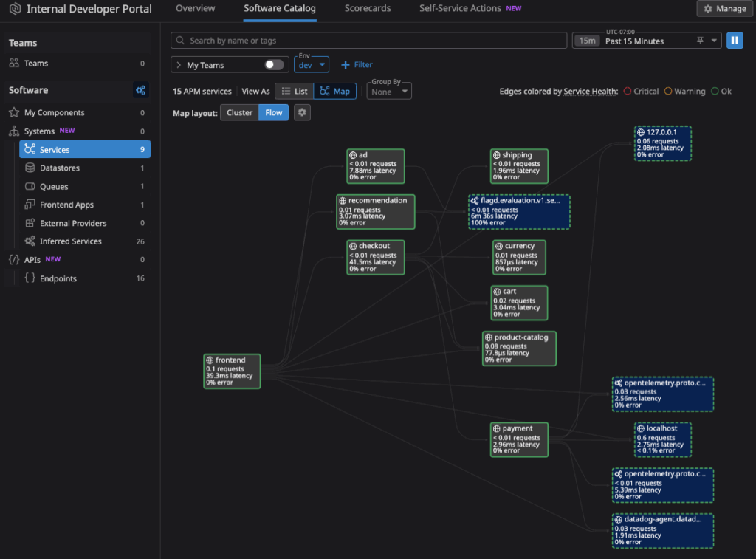Open Datastores in the sidebar

click(59, 168)
